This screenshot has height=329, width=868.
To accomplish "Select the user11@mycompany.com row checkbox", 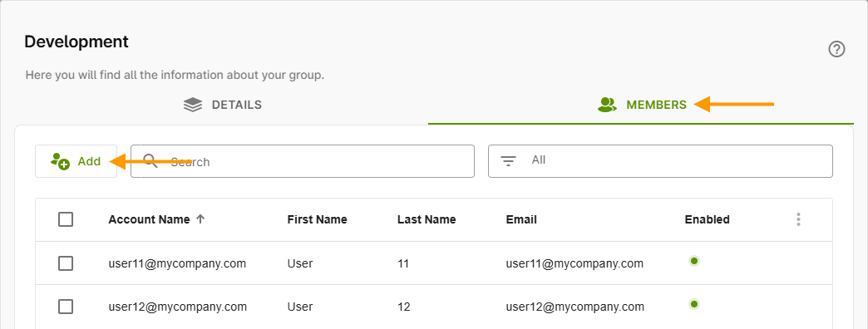I will click(x=66, y=263).
